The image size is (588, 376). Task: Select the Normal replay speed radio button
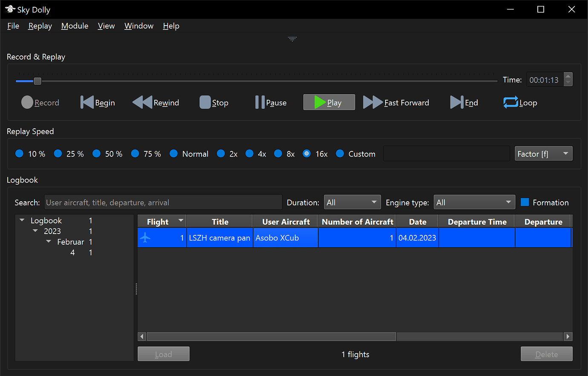(x=173, y=153)
